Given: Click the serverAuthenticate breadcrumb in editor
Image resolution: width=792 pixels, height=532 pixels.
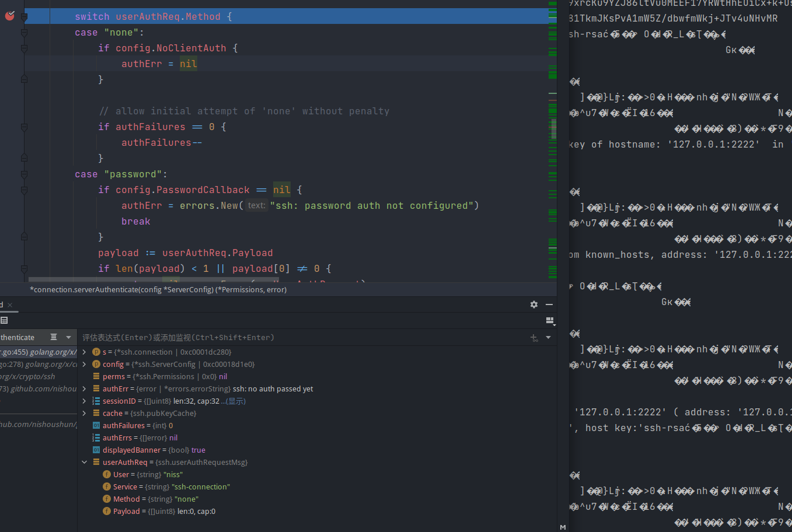Looking at the screenshot, I should pos(158,289).
